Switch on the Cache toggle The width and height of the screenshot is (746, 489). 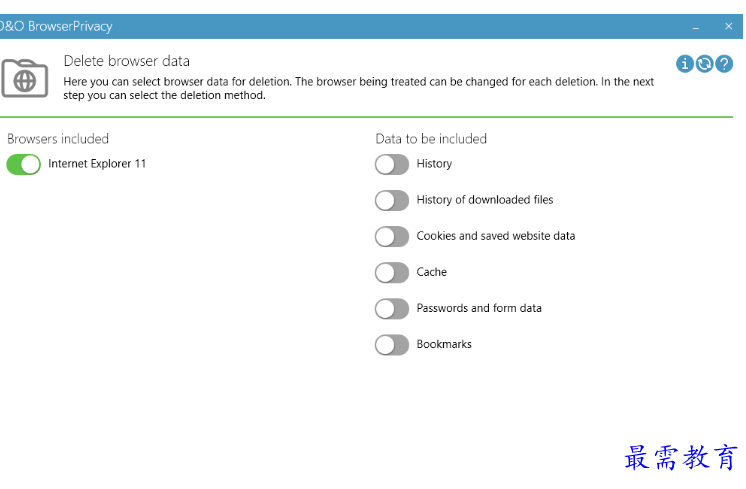point(392,273)
